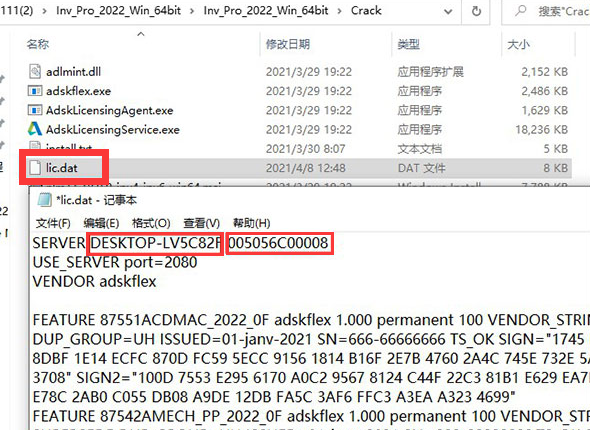
Task: Sort files by 大小 column header
Action: tap(519, 44)
